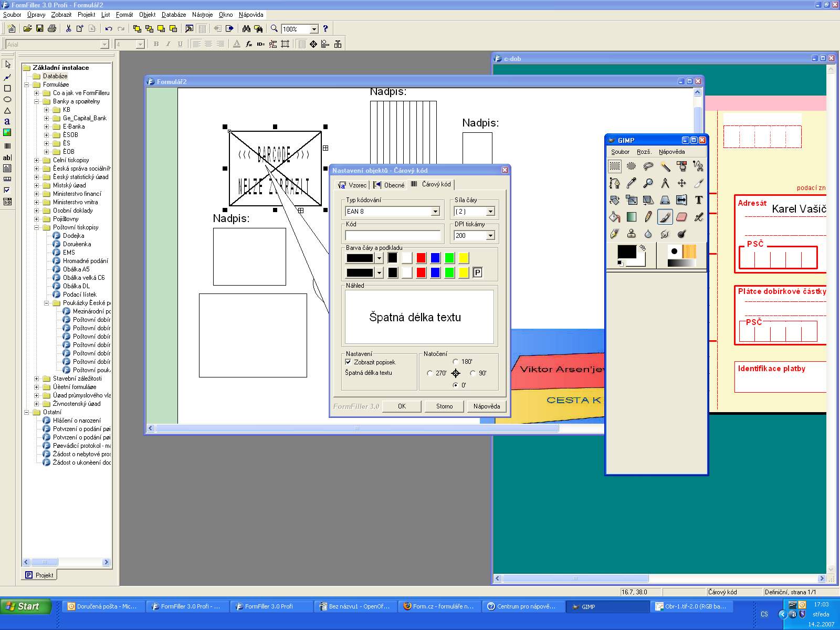
Task: Select GIMP Text tool
Action: [x=698, y=200]
